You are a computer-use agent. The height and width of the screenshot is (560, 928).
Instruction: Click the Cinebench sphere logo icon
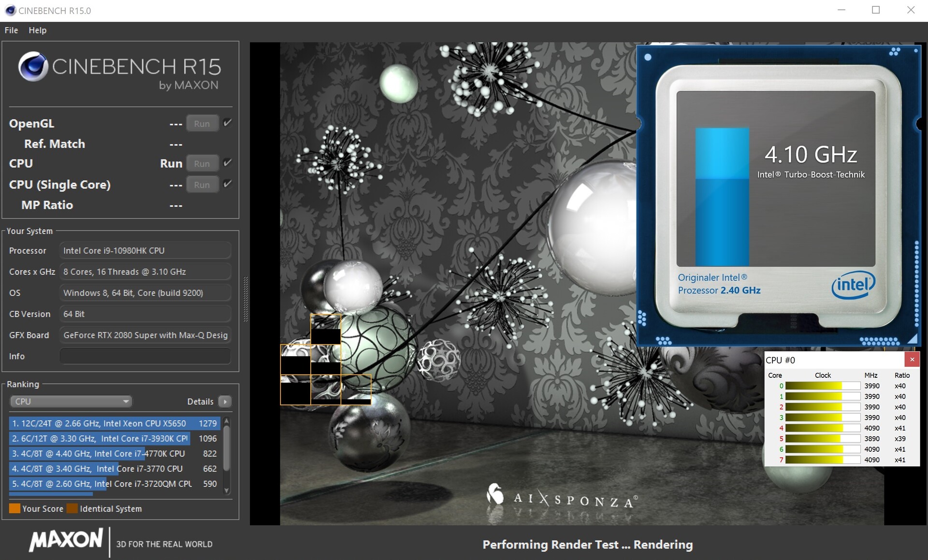pos(33,66)
